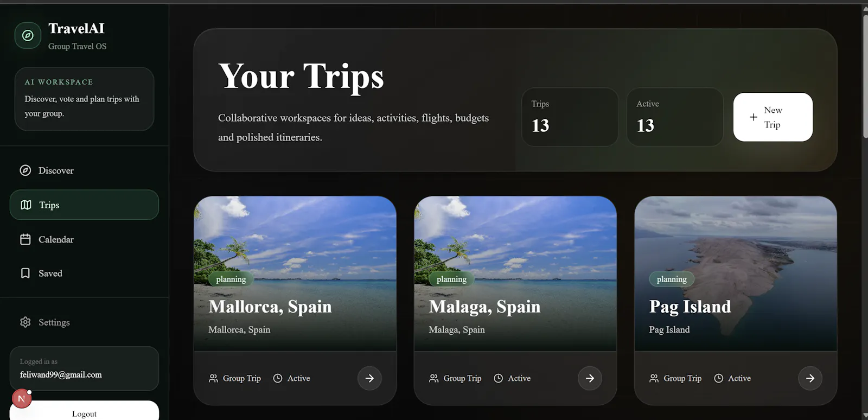The height and width of the screenshot is (420, 868).
Task: Click Active label on Pag Island card
Action: pyautogui.click(x=739, y=378)
